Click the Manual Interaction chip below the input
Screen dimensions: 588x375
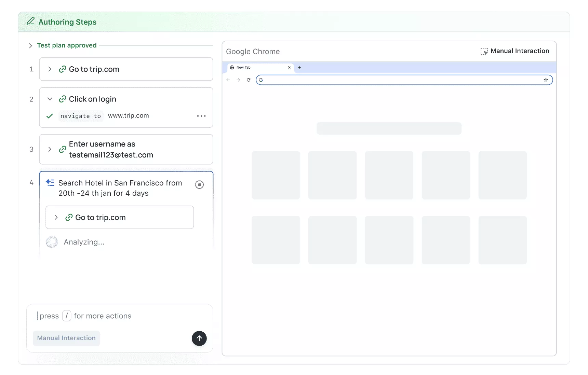[66, 338]
